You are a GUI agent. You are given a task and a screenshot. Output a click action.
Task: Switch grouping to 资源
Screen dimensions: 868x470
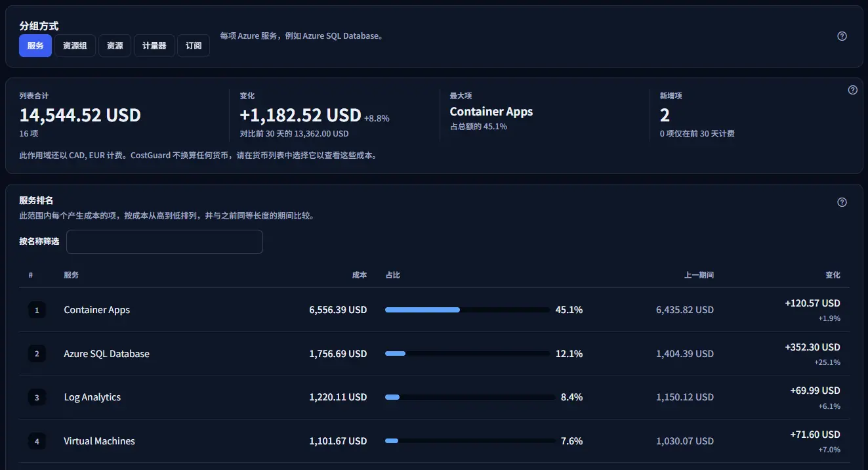[x=115, y=46]
